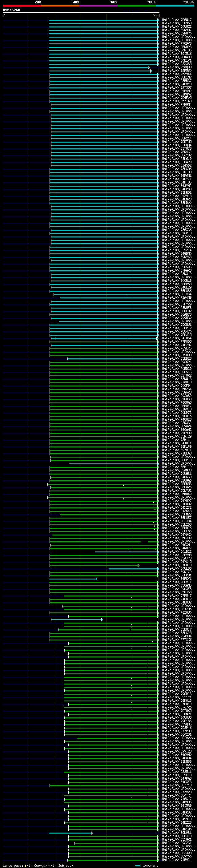
Task: Select hit label UniRef100_C9S6R4
Action: (x=176, y=362)
